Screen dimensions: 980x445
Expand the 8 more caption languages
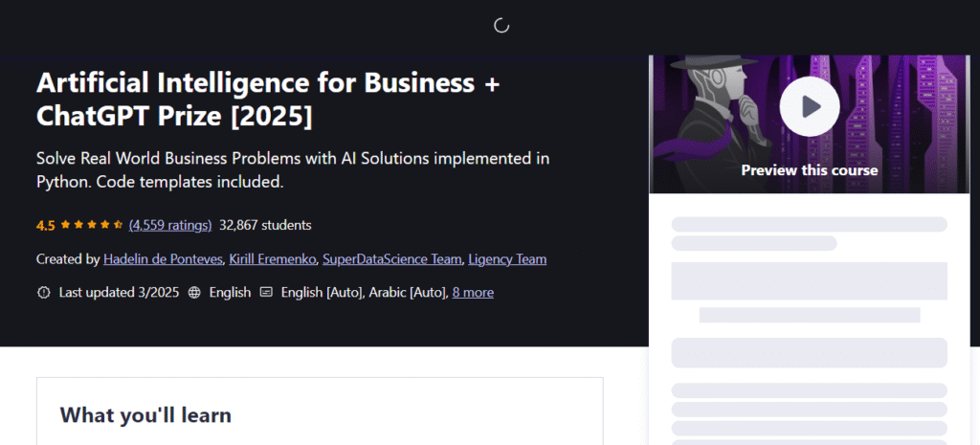pyautogui.click(x=473, y=293)
